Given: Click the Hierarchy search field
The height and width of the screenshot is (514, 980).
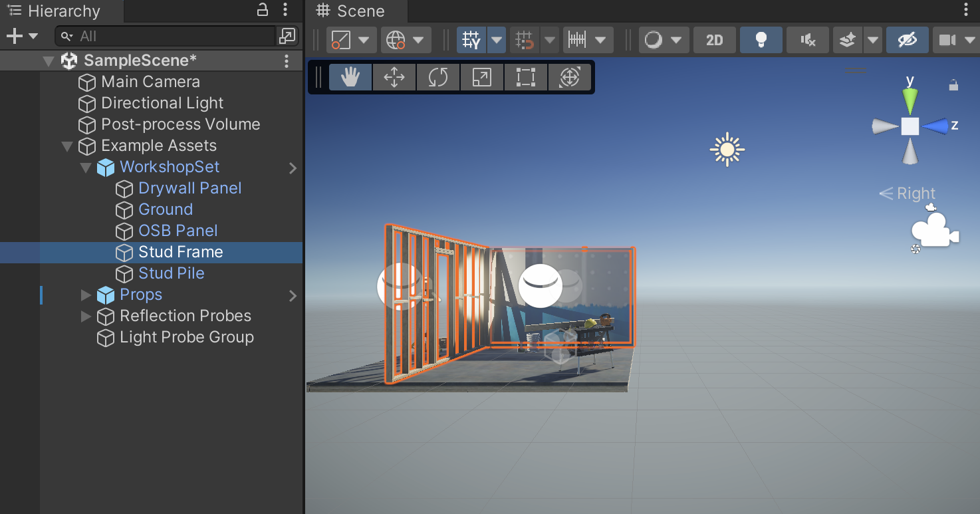Looking at the screenshot, I should pos(165,36).
